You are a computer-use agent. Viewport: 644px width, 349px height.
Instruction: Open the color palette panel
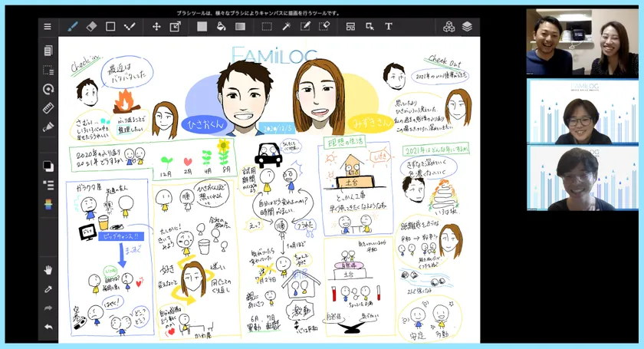click(x=48, y=203)
